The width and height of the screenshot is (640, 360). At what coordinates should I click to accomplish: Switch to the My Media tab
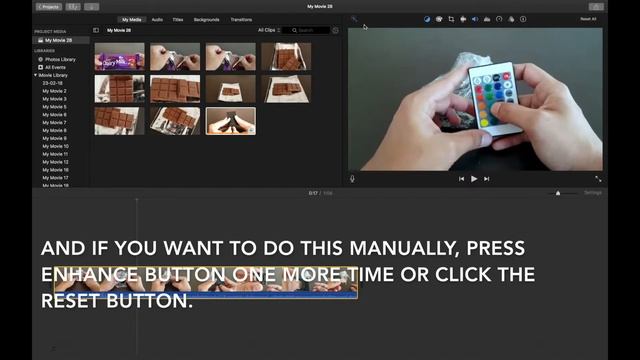(131, 20)
